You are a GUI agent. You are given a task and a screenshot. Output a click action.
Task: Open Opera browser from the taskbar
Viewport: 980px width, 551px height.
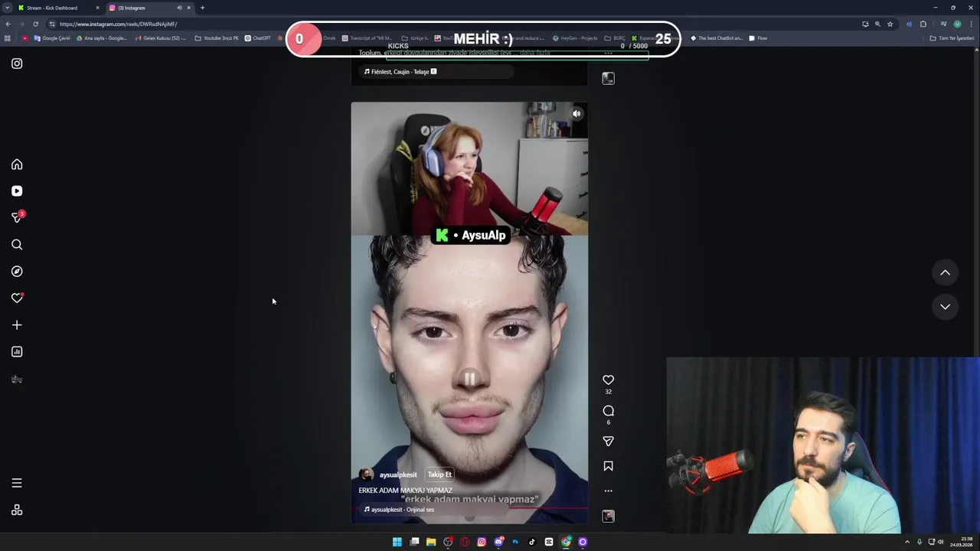[x=465, y=542]
